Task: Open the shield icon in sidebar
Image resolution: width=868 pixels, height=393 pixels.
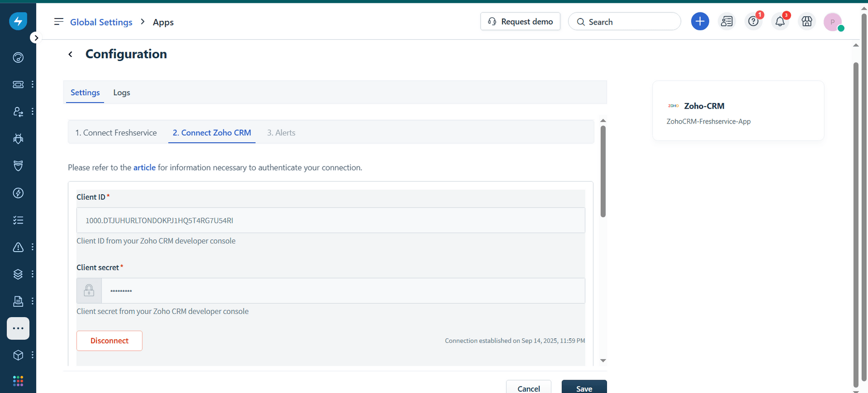Action: 18,166
